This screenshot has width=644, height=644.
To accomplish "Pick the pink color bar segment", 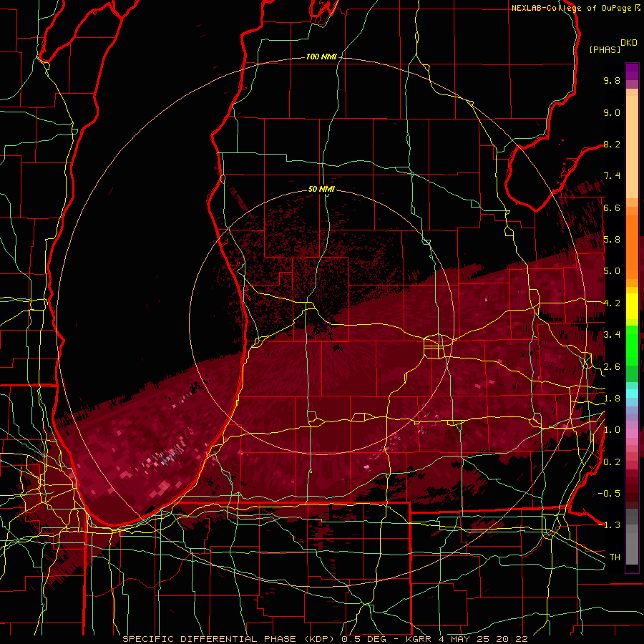I will 632,434.
